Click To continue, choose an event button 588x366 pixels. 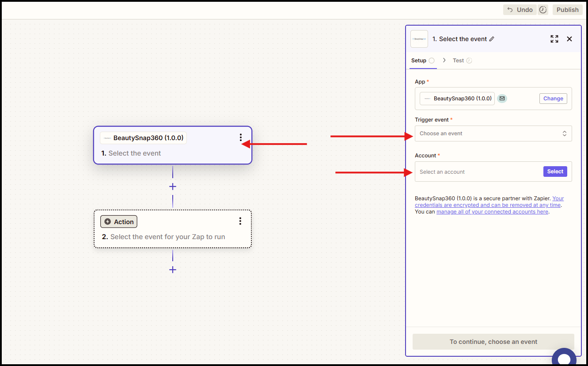tap(493, 342)
